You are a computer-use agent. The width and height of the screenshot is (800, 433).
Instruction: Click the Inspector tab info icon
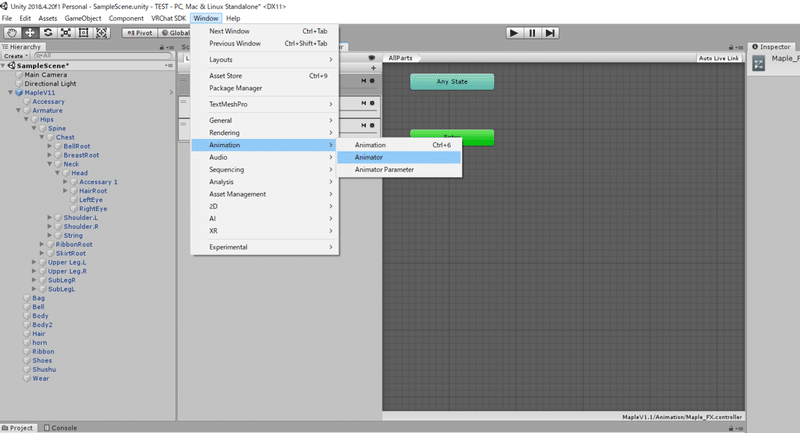coord(755,46)
